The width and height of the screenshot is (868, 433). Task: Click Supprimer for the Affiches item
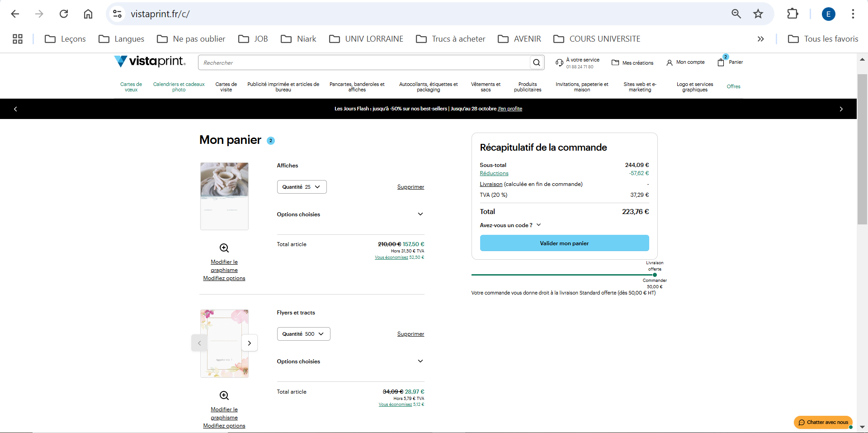click(x=410, y=187)
